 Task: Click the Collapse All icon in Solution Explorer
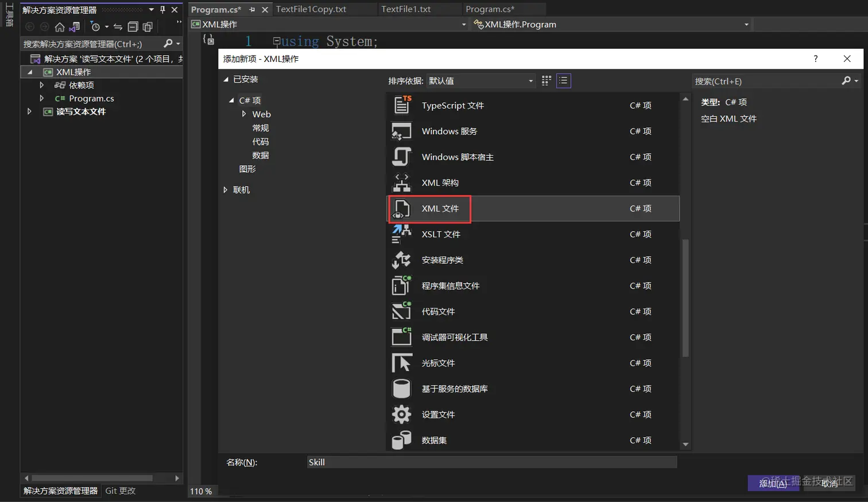pyautogui.click(x=133, y=26)
